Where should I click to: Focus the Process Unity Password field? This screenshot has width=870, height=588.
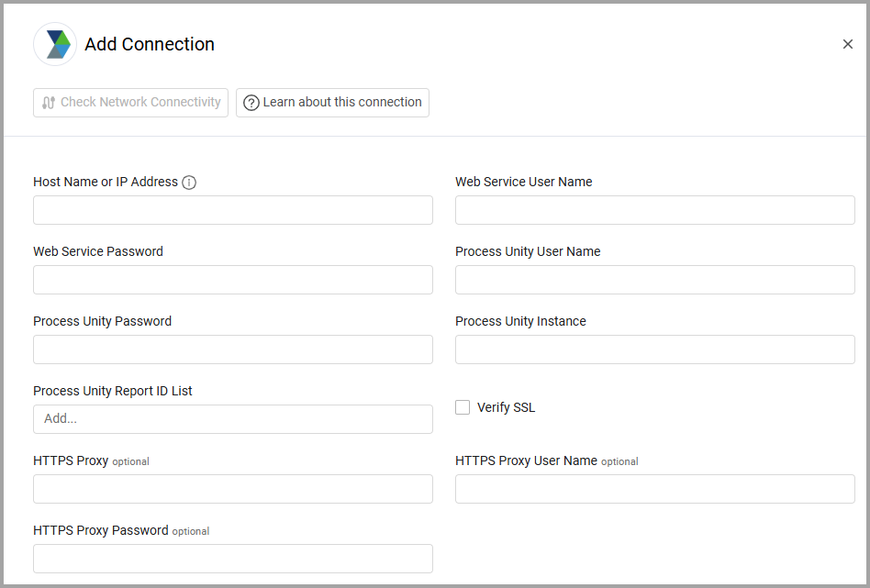coord(233,349)
